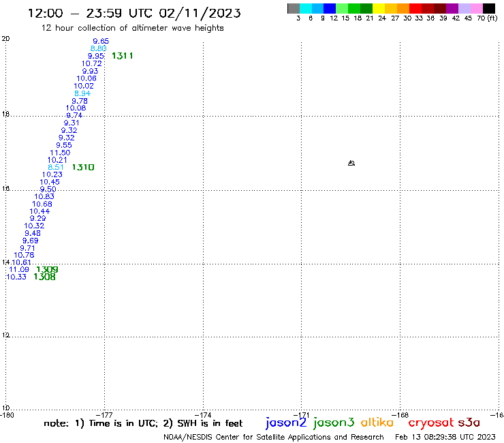Click the 11.50 wave height value
504x443 pixels.
pos(60,153)
